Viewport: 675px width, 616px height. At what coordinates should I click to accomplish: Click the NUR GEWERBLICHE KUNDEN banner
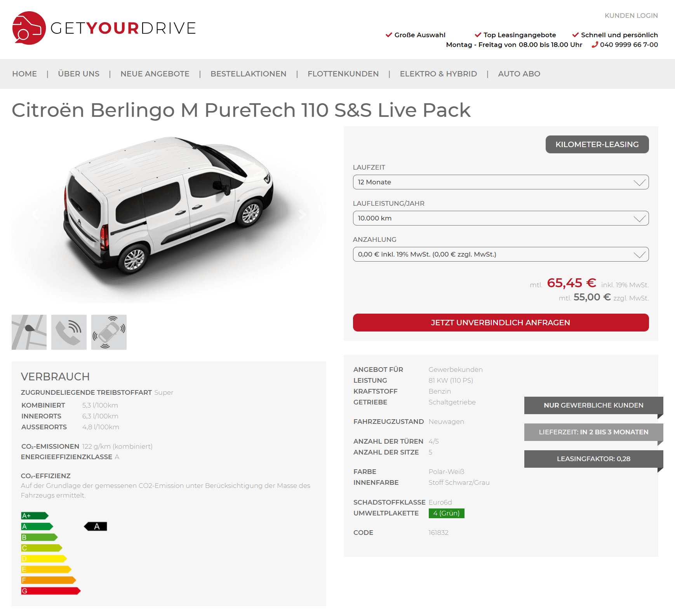[x=593, y=405]
